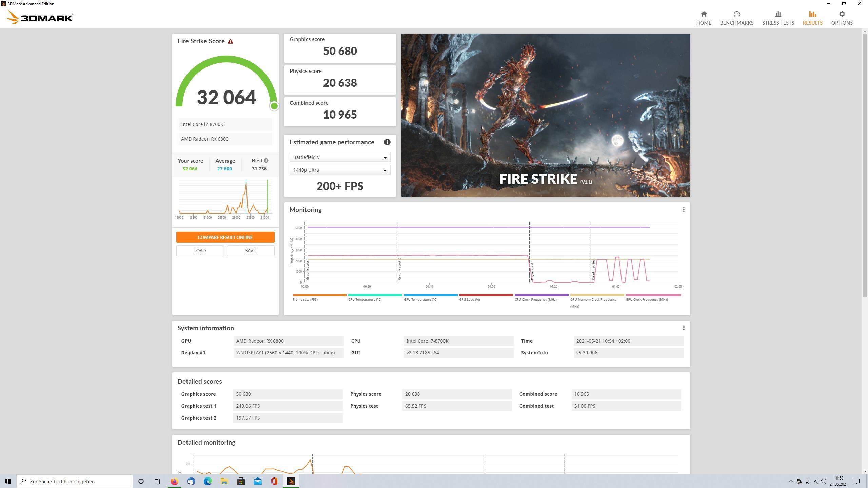Viewport: 868px width, 488px height.
Task: Click the Best score 31 736
Action: (259, 169)
